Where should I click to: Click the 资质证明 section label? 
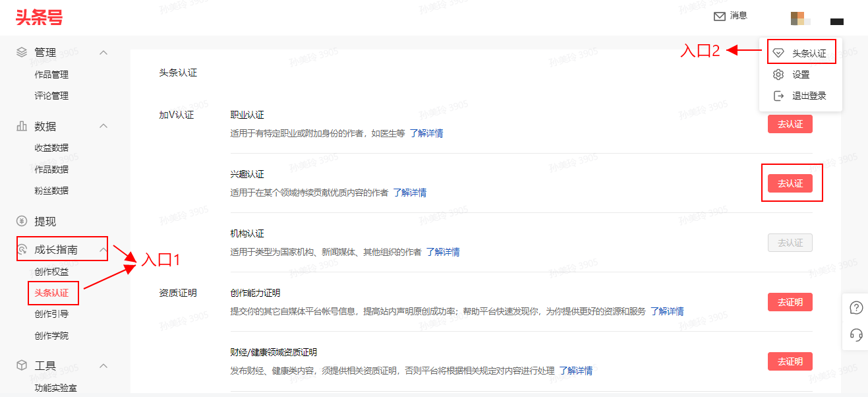[x=178, y=293]
